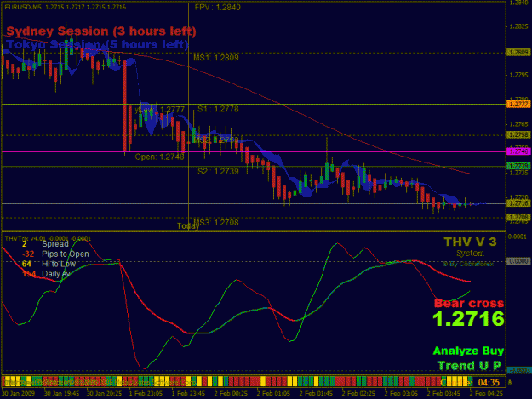Viewport: 532px width, 399px height.
Task: Click the 1 Feb 23:45 time axis label
Action: (x=188, y=394)
